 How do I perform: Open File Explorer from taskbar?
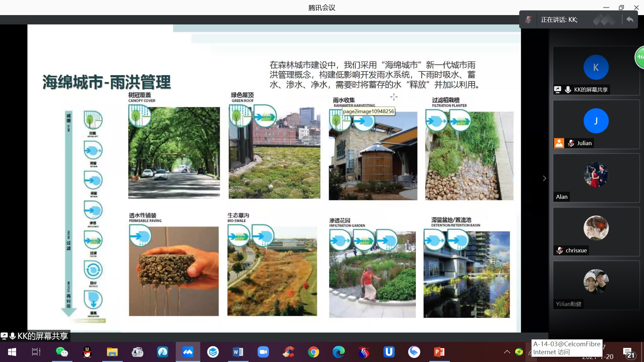(112, 352)
